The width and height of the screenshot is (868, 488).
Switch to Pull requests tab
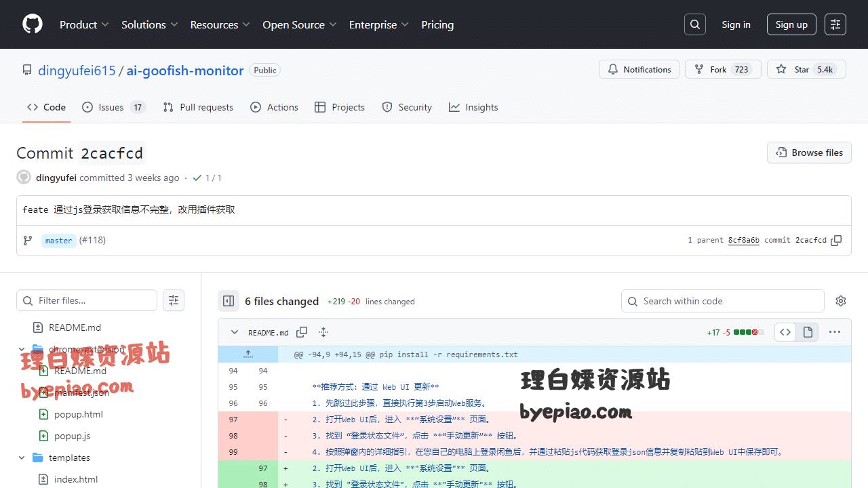point(198,107)
